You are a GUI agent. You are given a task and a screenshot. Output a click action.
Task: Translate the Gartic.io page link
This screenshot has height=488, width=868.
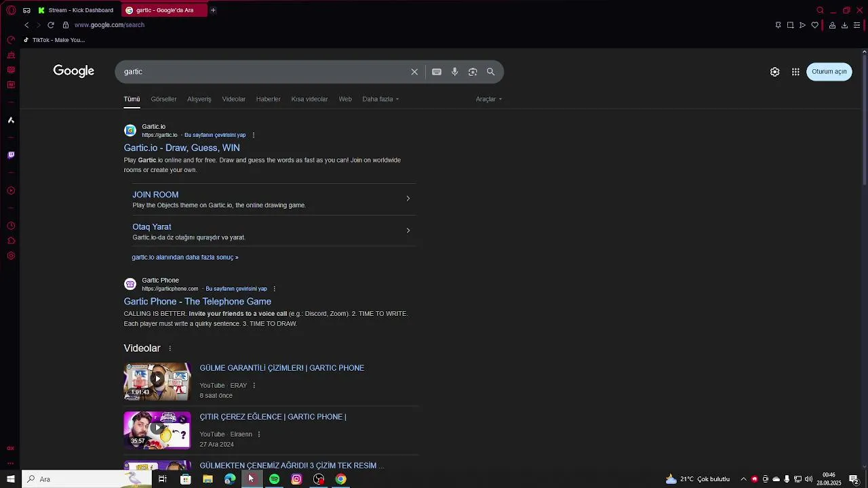coord(215,135)
